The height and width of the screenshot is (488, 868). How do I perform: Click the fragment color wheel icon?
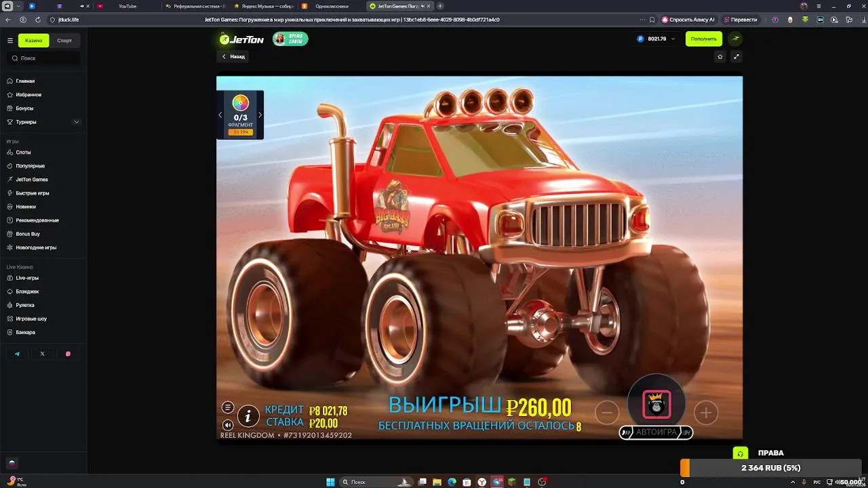(240, 103)
